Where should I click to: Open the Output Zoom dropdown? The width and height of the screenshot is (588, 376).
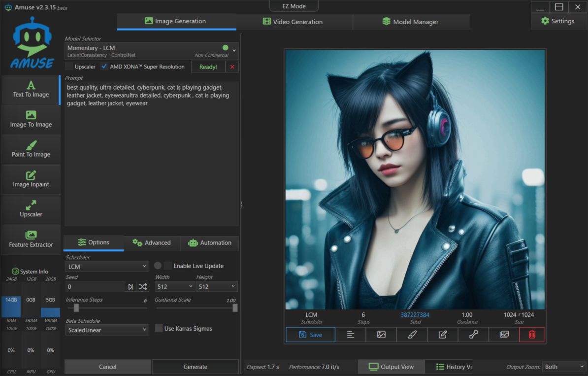point(563,367)
